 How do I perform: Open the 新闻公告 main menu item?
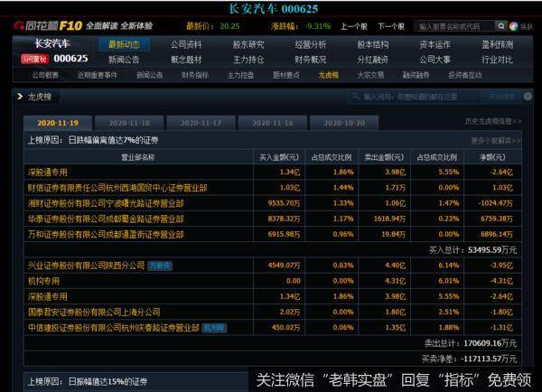(x=124, y=60)
